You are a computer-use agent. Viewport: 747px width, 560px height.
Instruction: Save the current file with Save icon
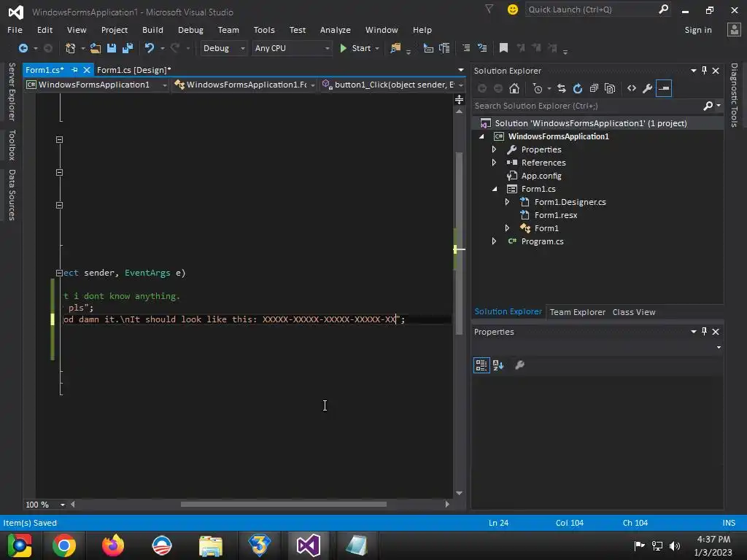(112, 48)
